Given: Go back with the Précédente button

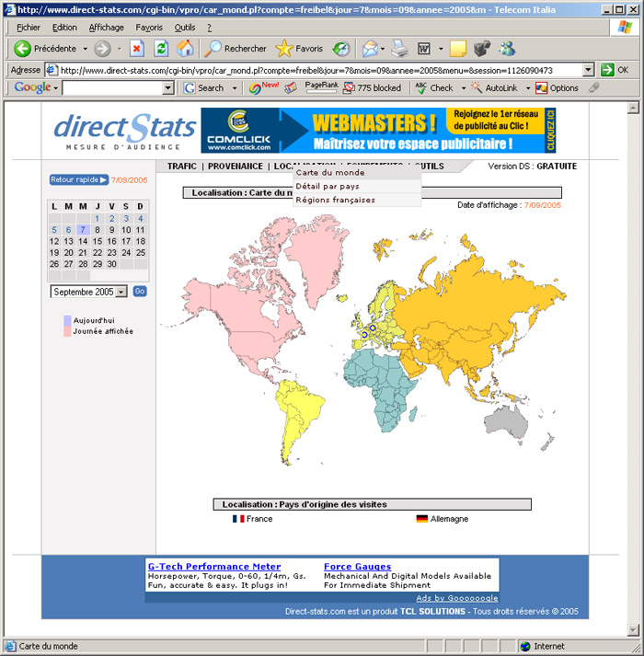Looking at the screenshot, I should point(46,49).
